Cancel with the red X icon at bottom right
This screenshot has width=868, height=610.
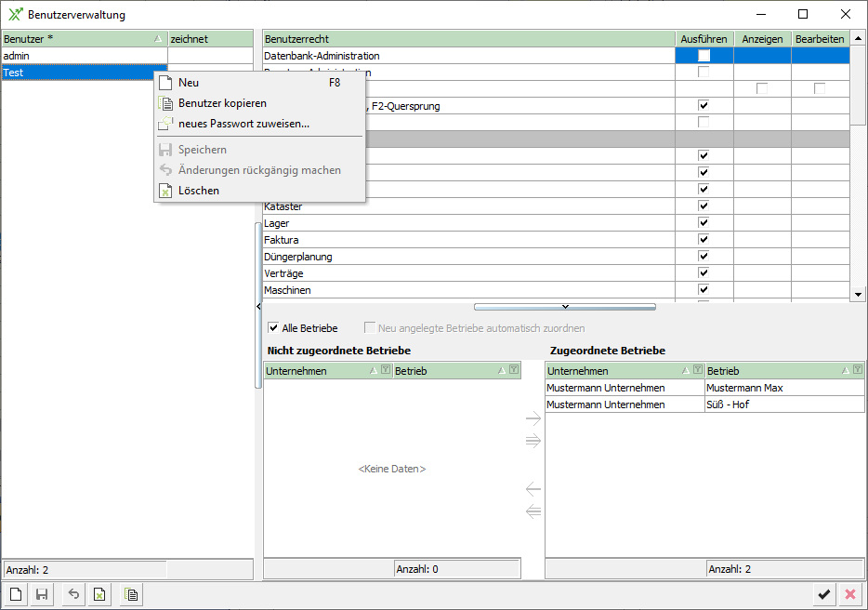tap(849, 595)
